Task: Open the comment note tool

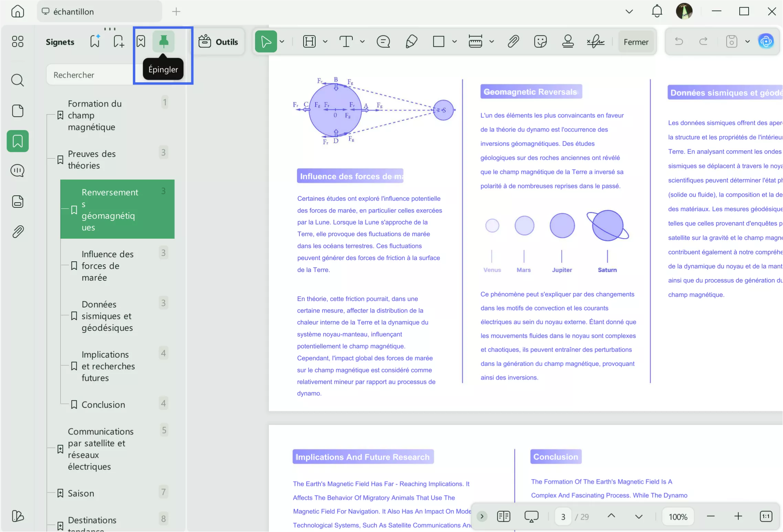Action: click(383, 42)
